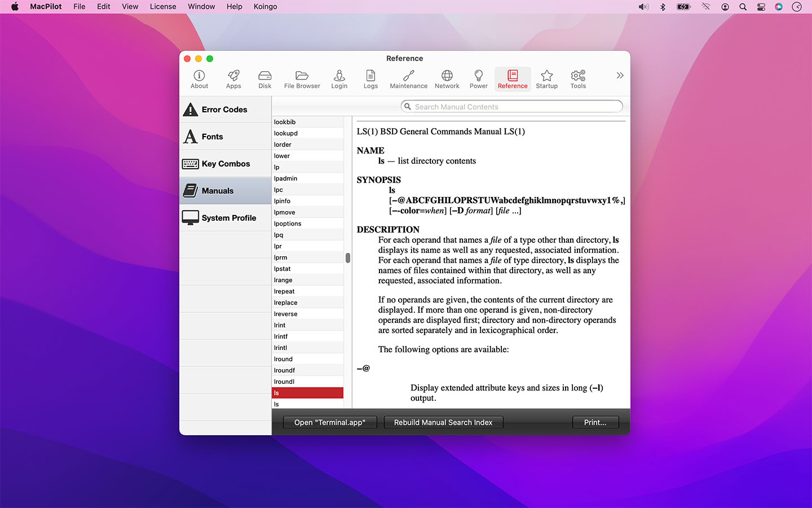Click the manual list scrollbar thumb

348,258
